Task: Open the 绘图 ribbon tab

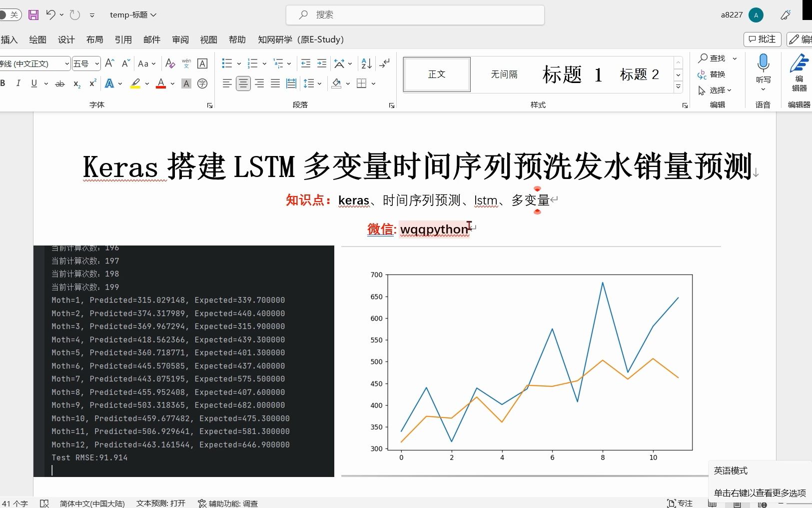Action: pyautogui.click(x=37, y=39)
